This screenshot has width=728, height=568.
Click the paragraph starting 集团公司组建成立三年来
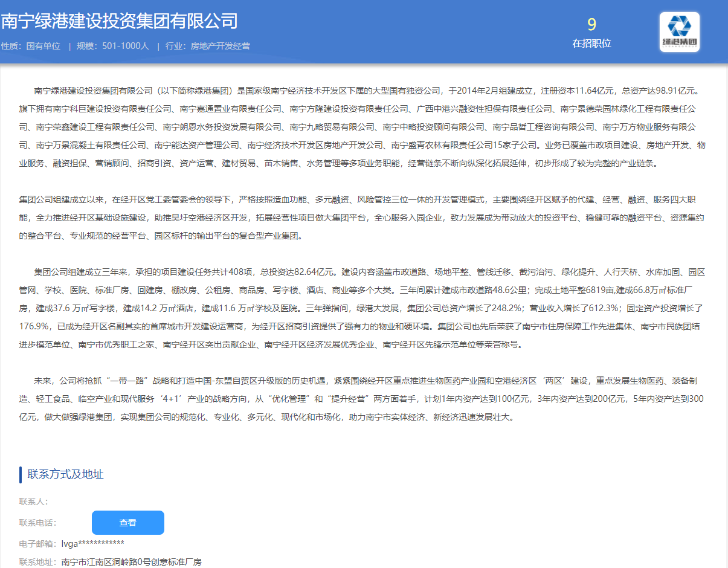[362, 308]
